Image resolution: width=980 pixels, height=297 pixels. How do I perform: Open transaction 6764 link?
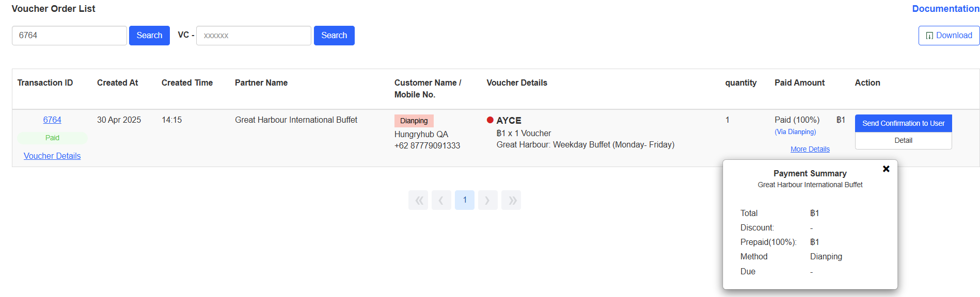click(52, 120)
